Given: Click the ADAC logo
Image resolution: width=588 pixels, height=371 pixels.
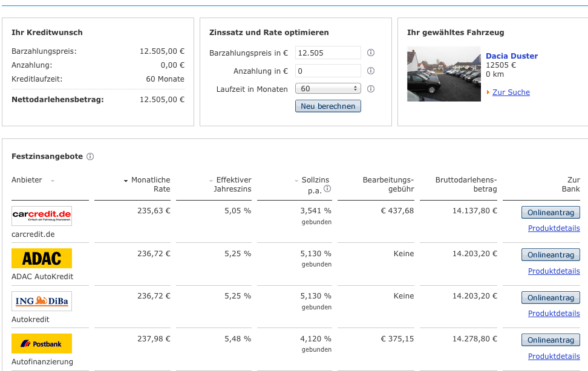Looking at the screenshot, I should (42, 258).
